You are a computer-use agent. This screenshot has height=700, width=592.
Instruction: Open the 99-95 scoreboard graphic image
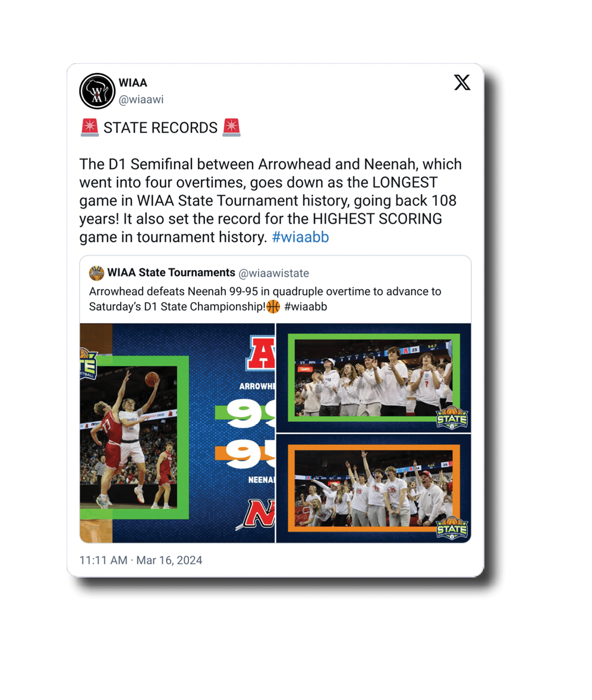(x=177, y=433)
